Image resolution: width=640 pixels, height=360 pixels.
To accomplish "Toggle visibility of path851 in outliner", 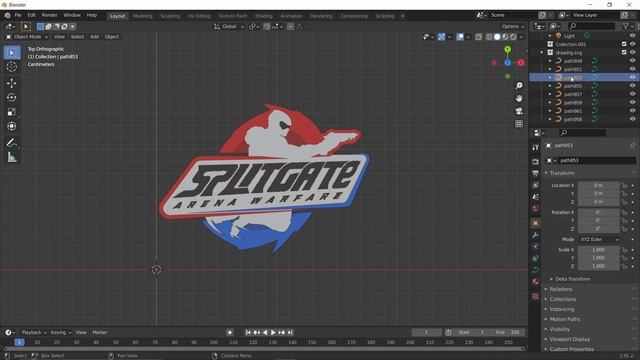I will [x=632, y=69].
